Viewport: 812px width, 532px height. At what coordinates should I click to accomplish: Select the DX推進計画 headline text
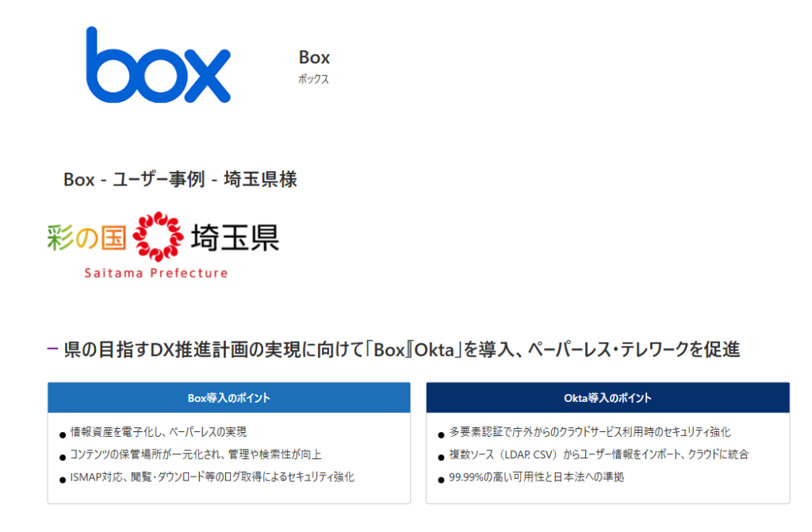402,350
